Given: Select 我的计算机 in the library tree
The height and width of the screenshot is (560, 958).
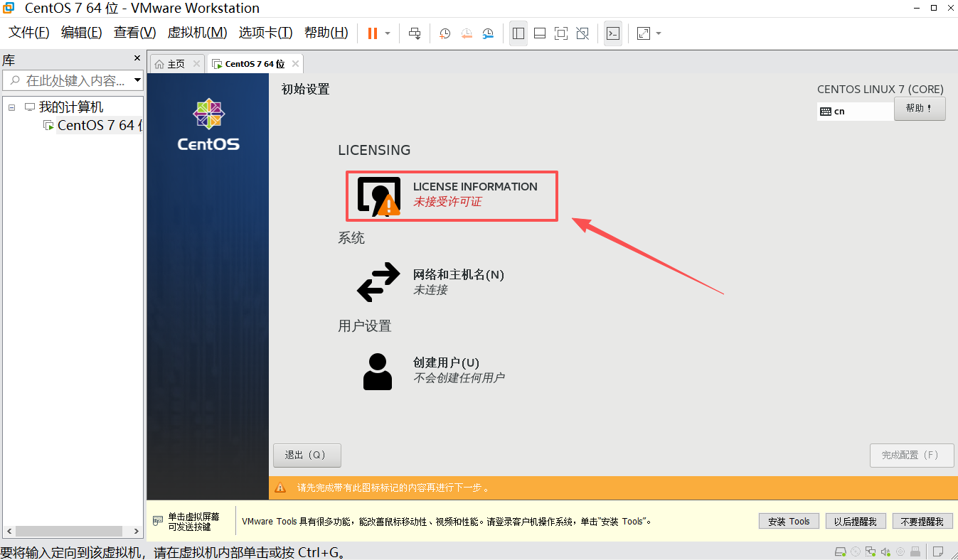Looking at the screenshot, I should pyautogui.click(x=70, y=107).
